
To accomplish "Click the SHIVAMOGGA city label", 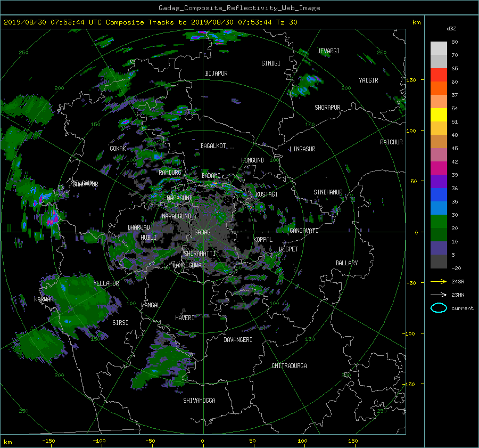I will pos(199,400).
